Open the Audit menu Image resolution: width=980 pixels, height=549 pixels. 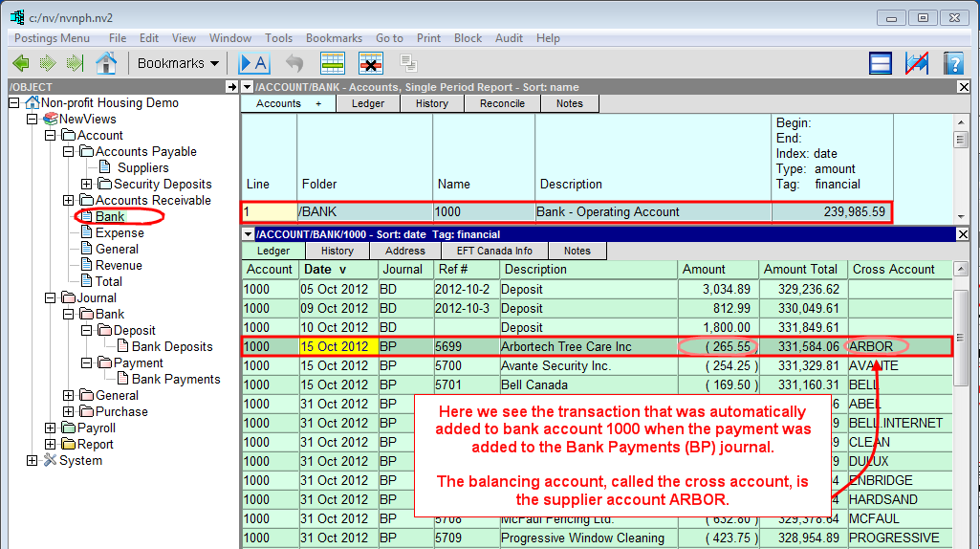(509, 38)
